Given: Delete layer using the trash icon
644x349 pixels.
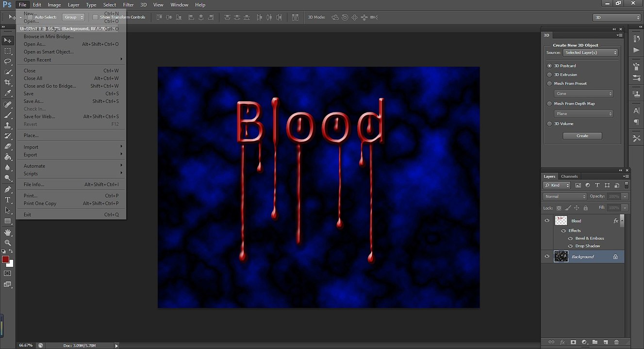Looking at the screenshot, I should [616, 342].
